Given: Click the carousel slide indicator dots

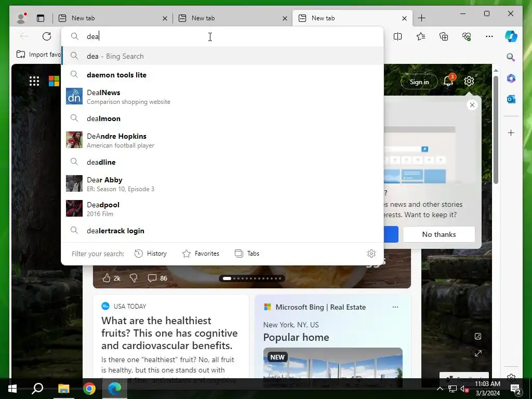Looking at the screenshot, I should [x=252, y=278].
